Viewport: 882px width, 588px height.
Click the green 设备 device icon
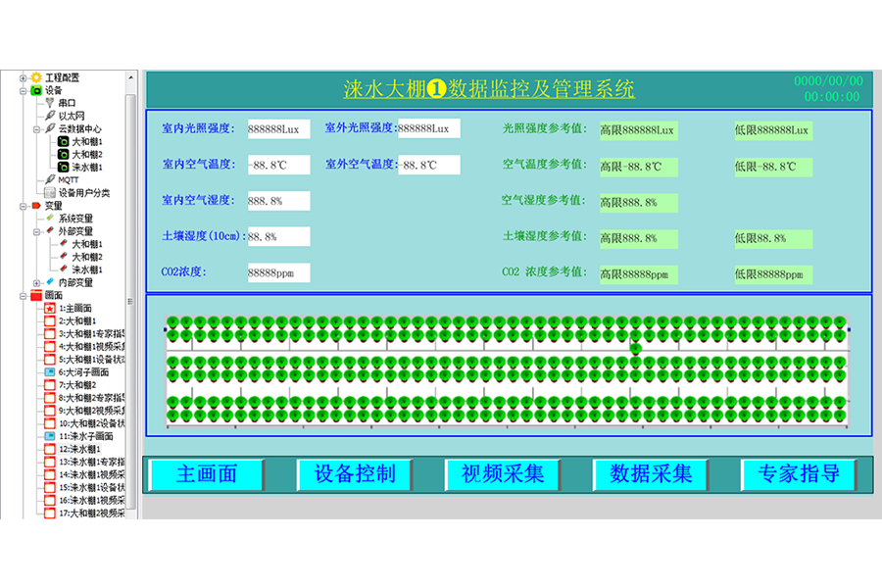36,90
